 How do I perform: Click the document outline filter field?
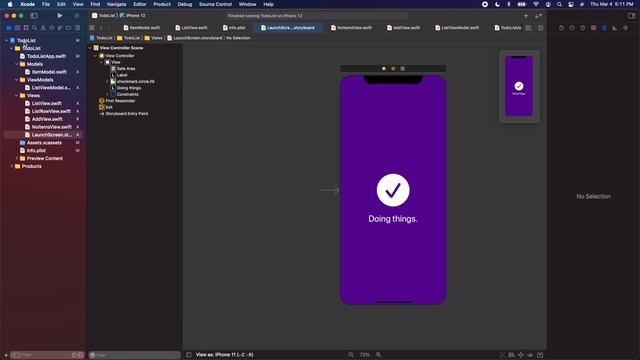134,355
